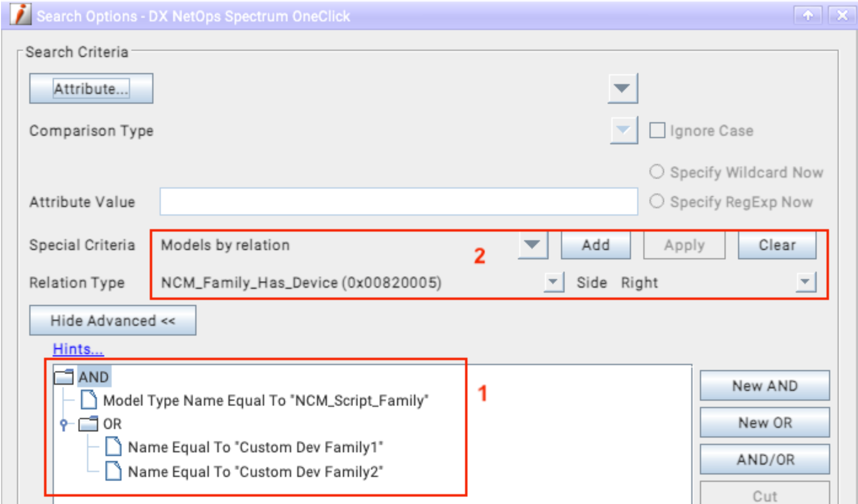Open the Side dropdown showing Right
858x504 pixels.
[x=805, y=282]
